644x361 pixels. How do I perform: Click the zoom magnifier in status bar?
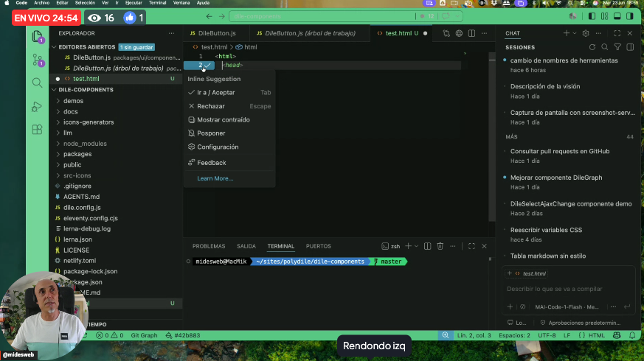coord(446,335)
